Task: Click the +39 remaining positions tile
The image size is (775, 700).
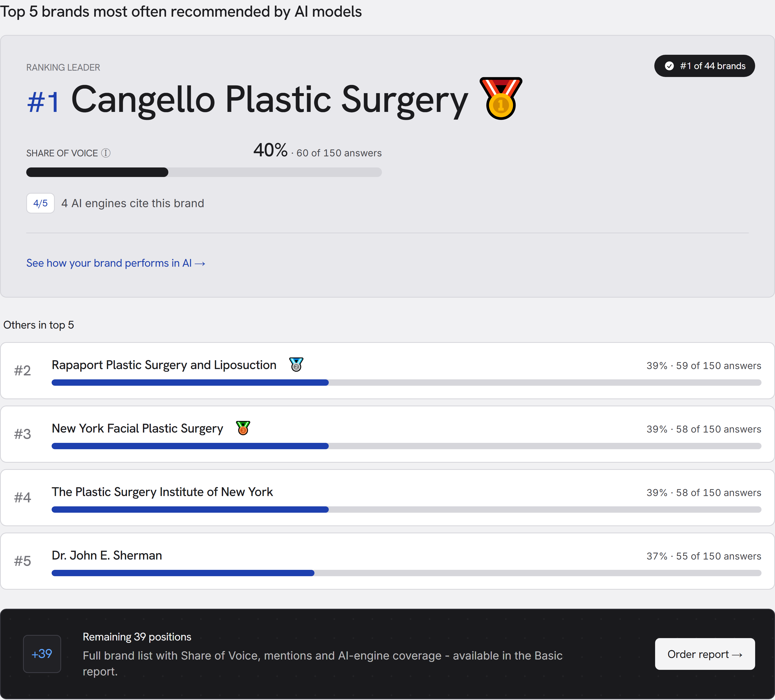Action: click(42, 653)
